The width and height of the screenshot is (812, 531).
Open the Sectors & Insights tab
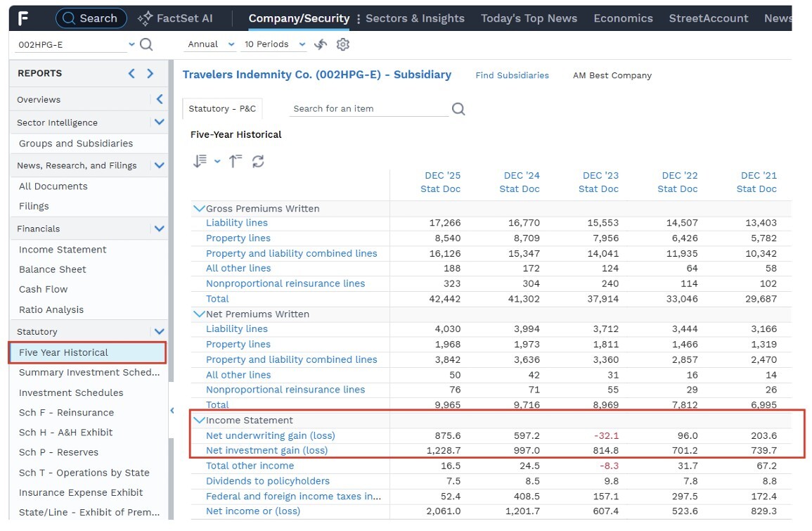click(415, 19)
